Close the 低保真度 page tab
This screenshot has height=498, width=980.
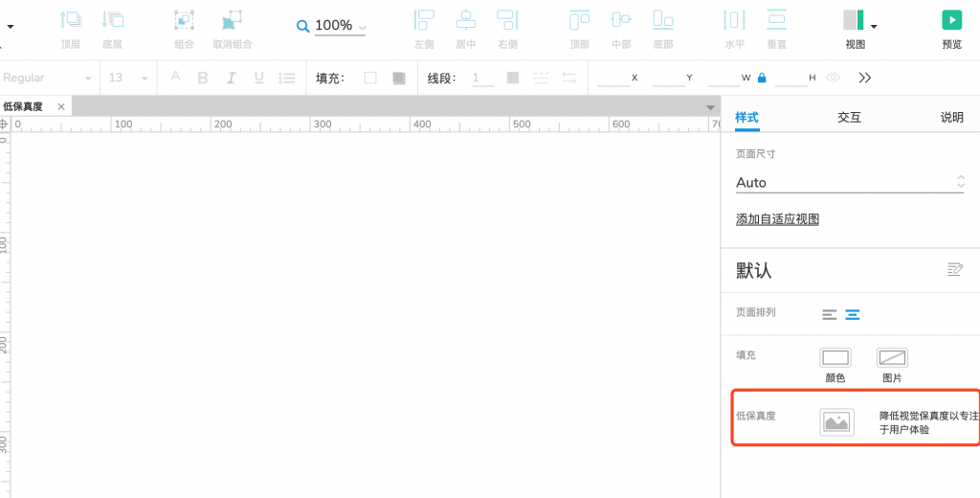coord(61,106)
